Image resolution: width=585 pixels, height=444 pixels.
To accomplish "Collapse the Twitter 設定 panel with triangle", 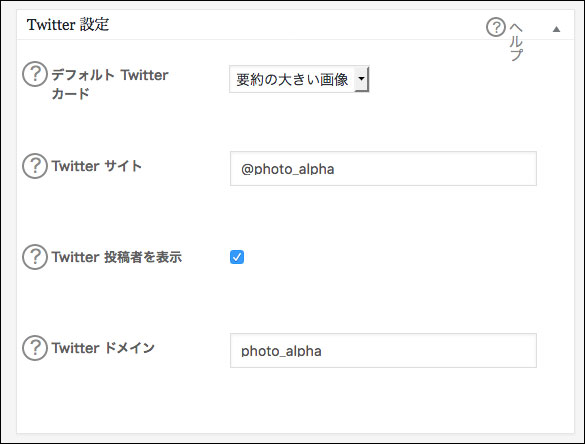I will coord(556,29).
